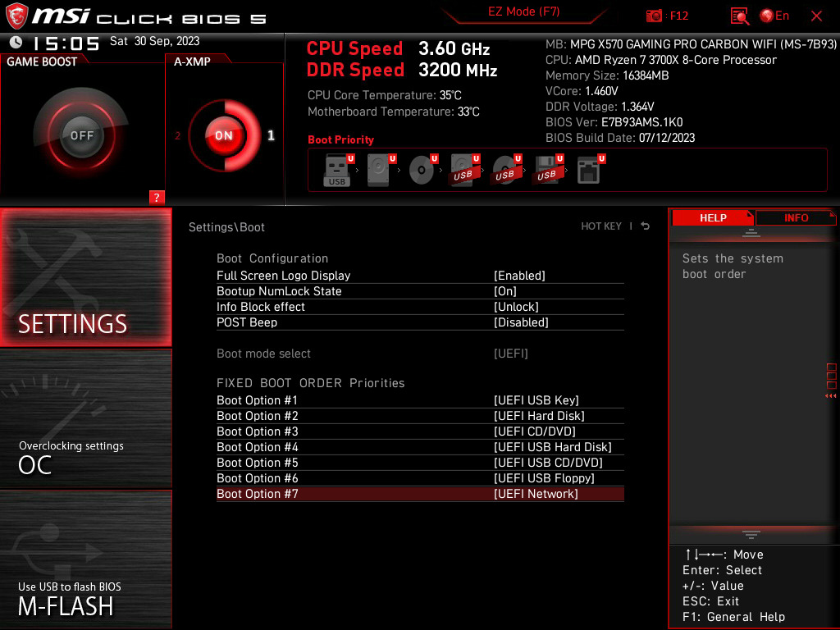Toggle the A-XMP ON button
Viewport: 840px width, 630px height.
(224, 135)
